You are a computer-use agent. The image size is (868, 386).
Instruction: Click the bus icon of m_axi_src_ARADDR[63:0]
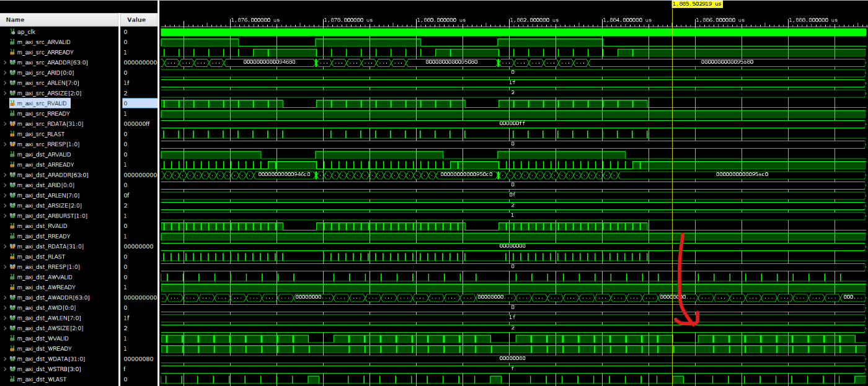pos(13,62)
